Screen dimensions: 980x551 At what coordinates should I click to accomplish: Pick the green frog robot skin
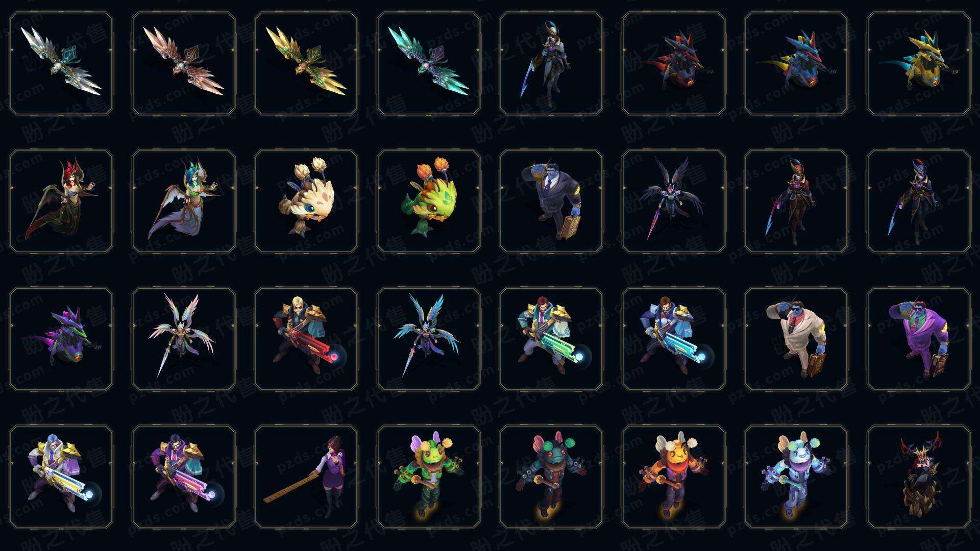(x=429, y=477)
